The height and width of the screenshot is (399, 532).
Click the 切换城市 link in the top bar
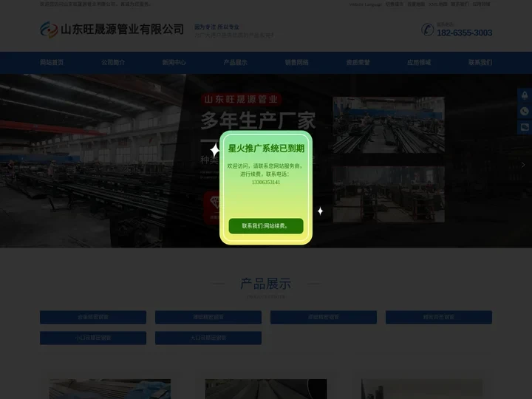[395, 4]
